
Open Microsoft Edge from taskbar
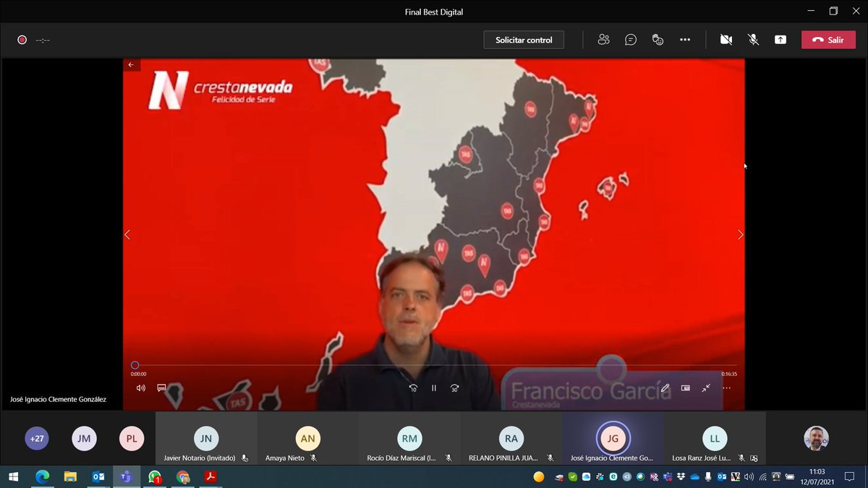tap(42, 477)
